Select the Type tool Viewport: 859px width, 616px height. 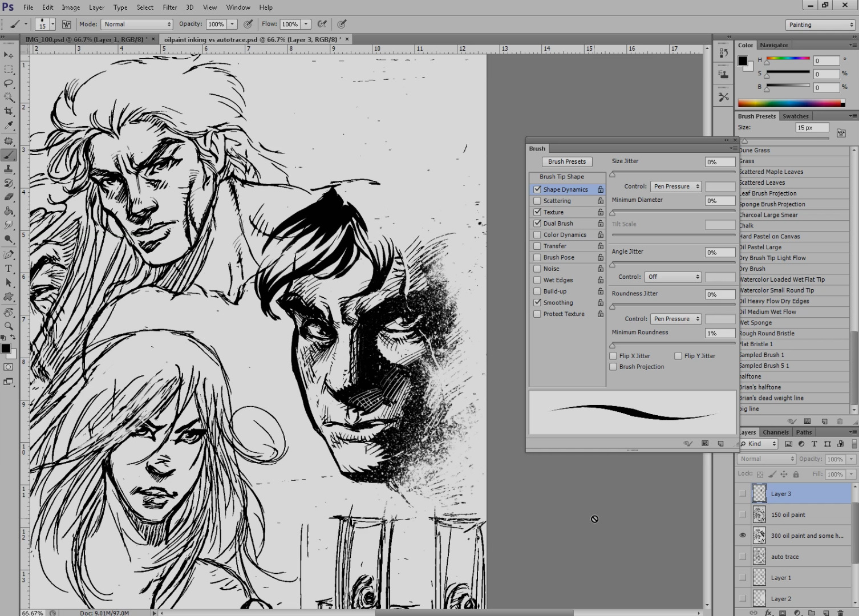point(9,269)
